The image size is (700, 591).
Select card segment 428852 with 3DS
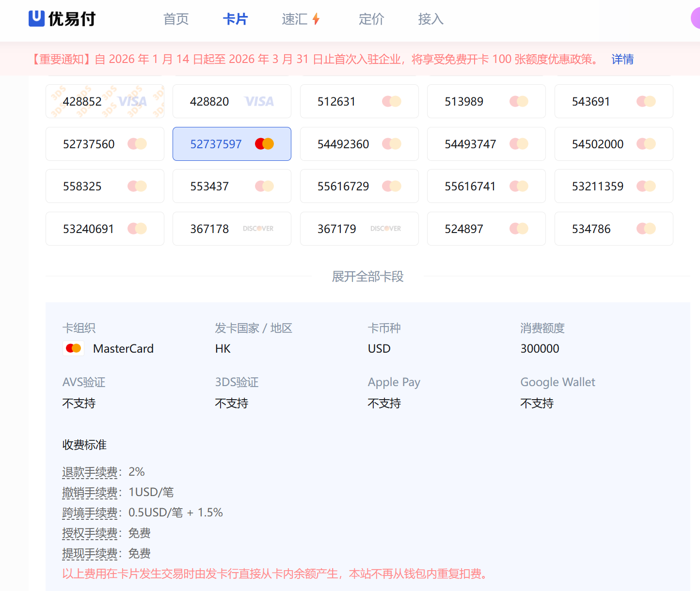(105, 101)
